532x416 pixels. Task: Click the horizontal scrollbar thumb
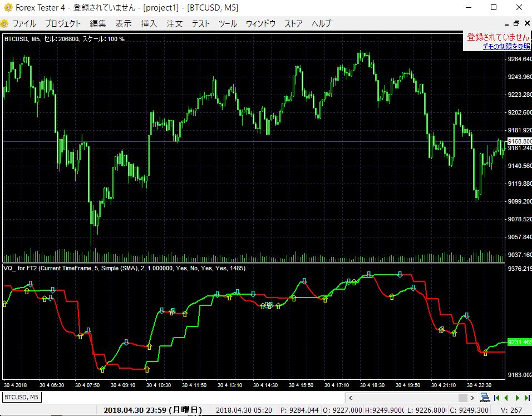pos(463,398)
